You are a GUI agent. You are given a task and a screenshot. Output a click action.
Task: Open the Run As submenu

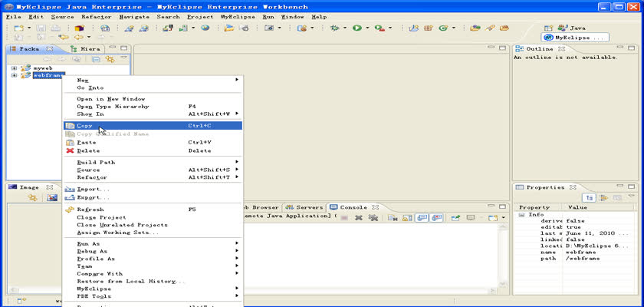153,243
